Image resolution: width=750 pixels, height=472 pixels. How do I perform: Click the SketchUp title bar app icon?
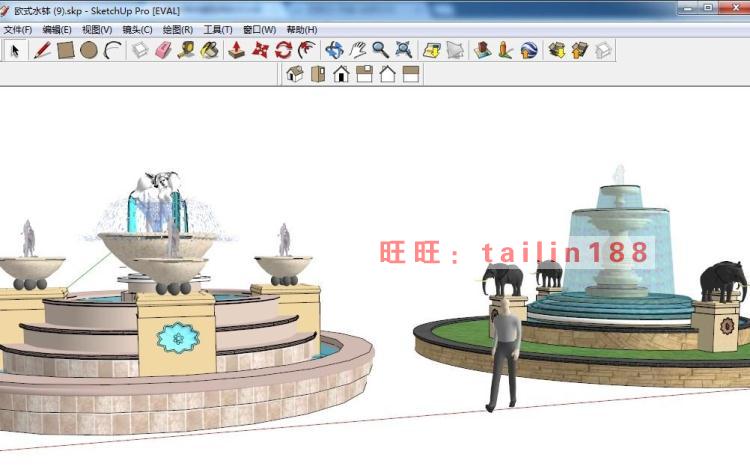5,10
